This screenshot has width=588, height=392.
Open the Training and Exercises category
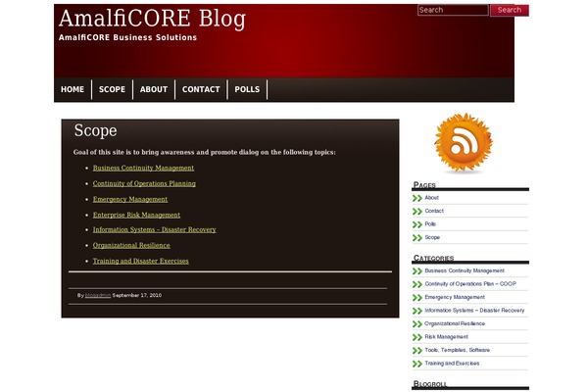[452, 364]
